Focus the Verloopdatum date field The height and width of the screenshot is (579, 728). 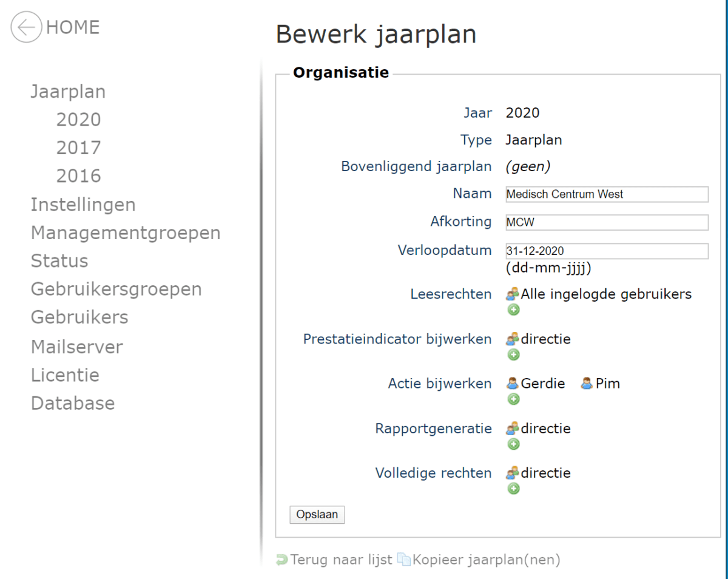click(607, 251)
